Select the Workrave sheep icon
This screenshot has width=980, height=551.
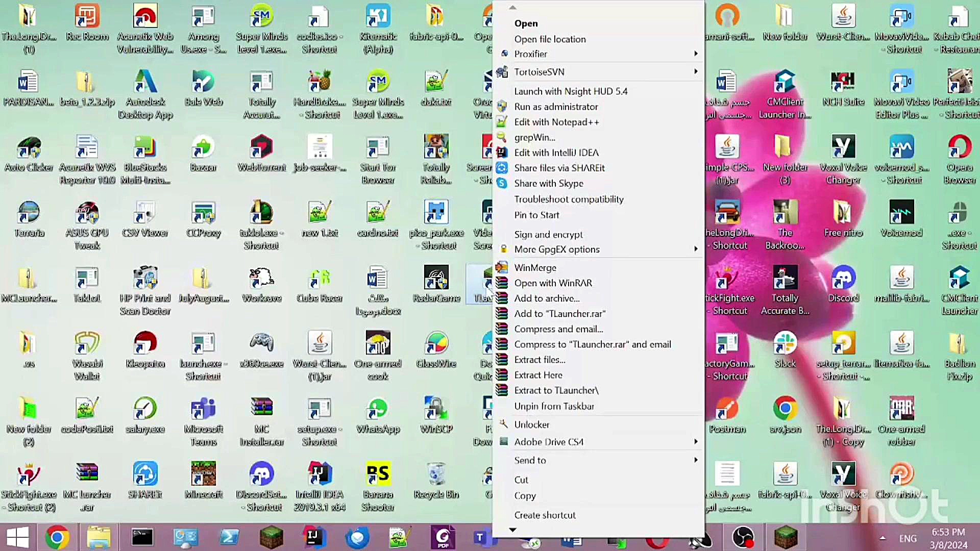pos(261,284)
